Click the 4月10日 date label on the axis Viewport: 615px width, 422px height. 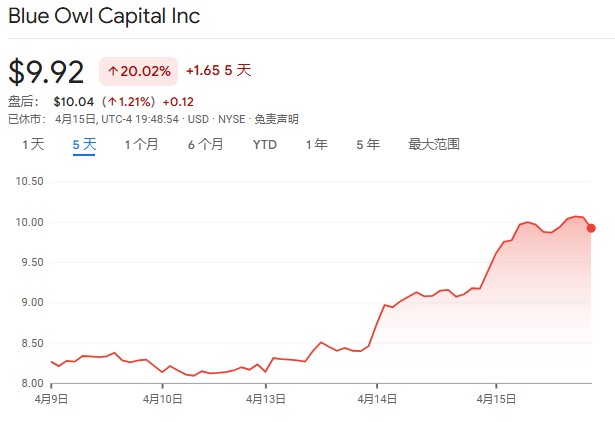[x=163, y=397]
